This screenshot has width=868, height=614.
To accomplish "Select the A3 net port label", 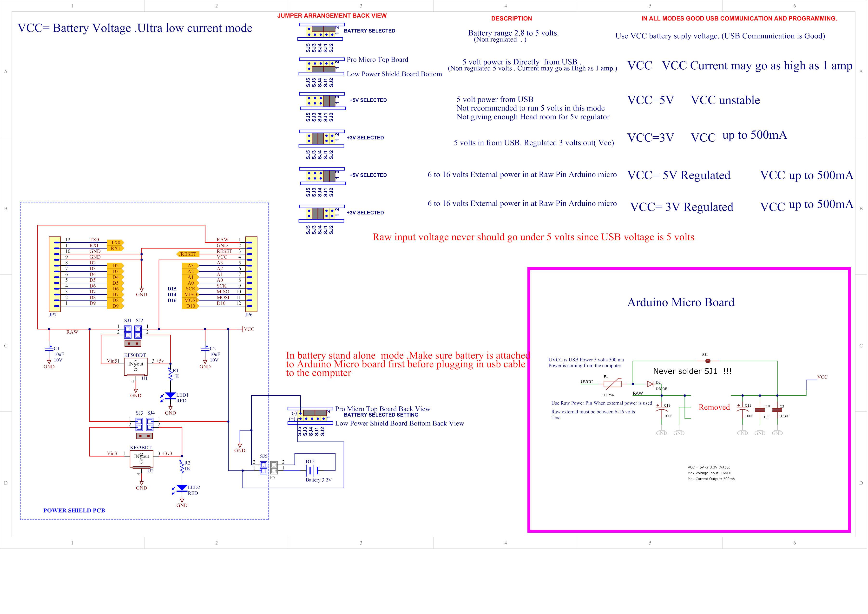I will pos(190,266).
